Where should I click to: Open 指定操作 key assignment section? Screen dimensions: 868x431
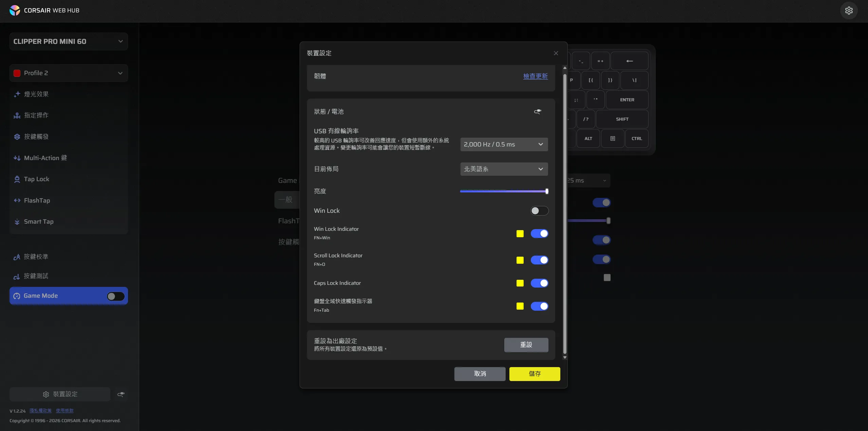(69, 115)
